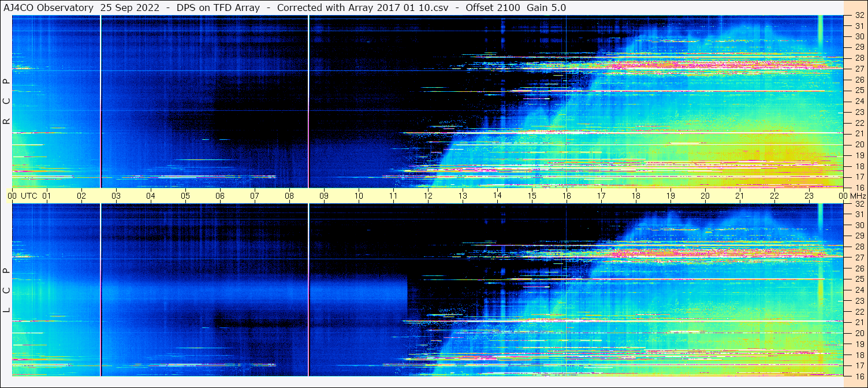Click the "MHz" label on time axis

[858, 196]
